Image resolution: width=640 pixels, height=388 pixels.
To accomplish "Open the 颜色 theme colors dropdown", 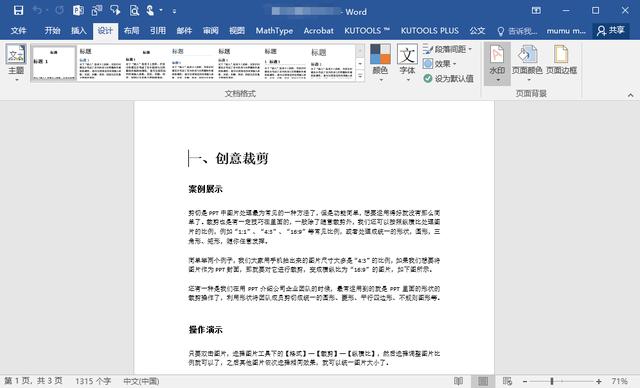I will (380, 63).
